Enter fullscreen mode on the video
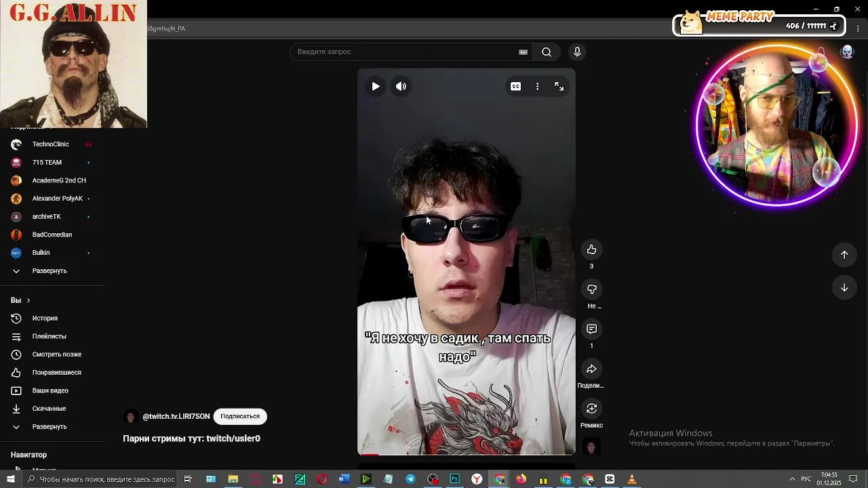 (559, 86)
